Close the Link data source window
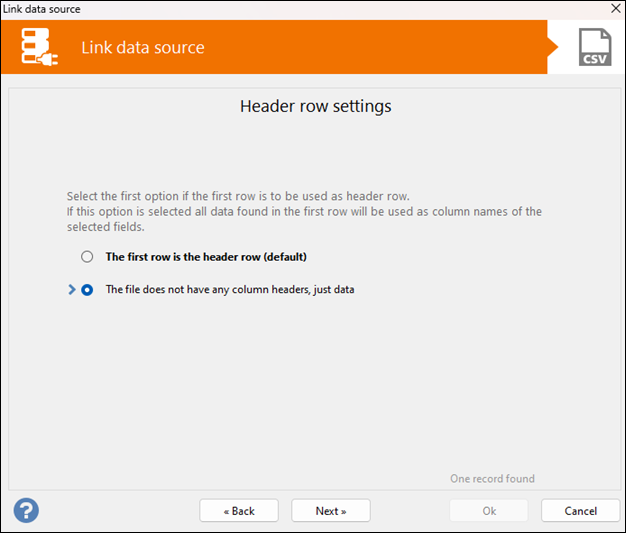Image resolution: width=626 pixels, height=533 pixels. pyautogui.click(x=615, y=9)
